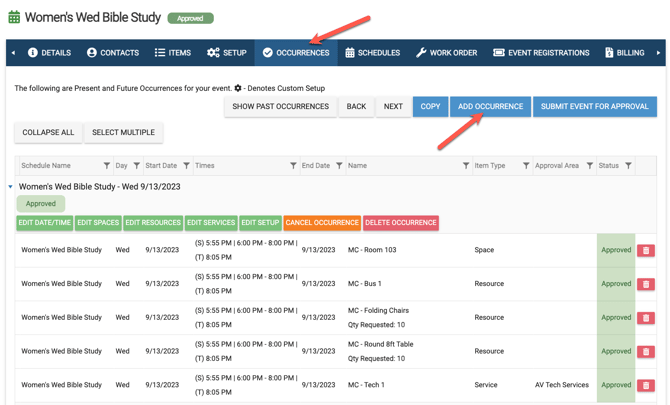Click the Edit Date/Time button
The width and height of the screenshot is (670, 405).
tap(44, 223)
